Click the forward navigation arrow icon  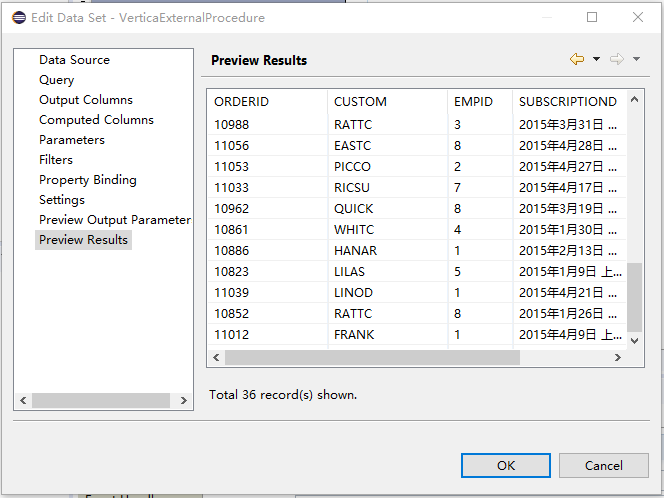pos(617,60)
